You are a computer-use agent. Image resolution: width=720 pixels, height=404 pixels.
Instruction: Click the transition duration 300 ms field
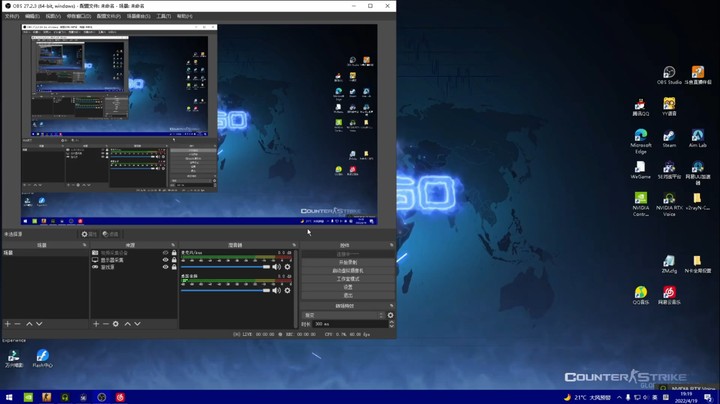[351, 324]
